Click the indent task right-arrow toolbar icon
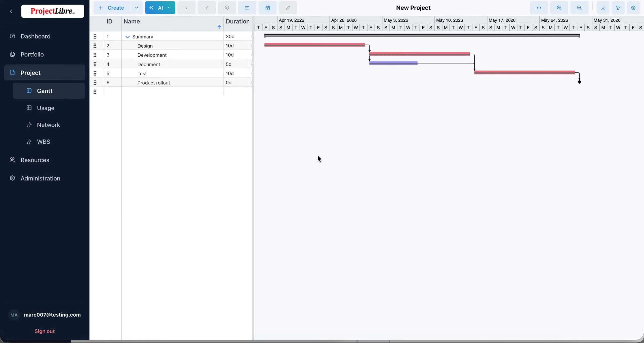The height and width of the screenshot is (343, 644). click(186, 8)
